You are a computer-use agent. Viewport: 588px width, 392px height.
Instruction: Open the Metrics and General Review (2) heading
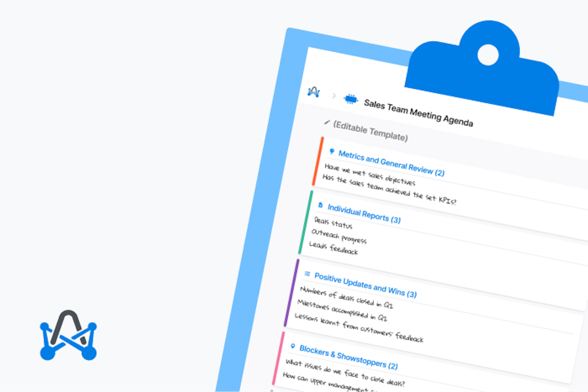[391, 163]
